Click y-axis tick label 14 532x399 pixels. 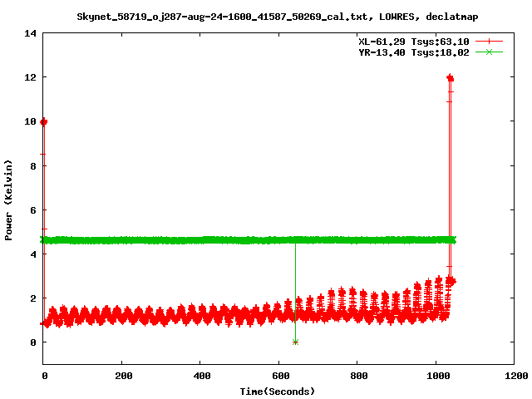[x=30, y=33]
